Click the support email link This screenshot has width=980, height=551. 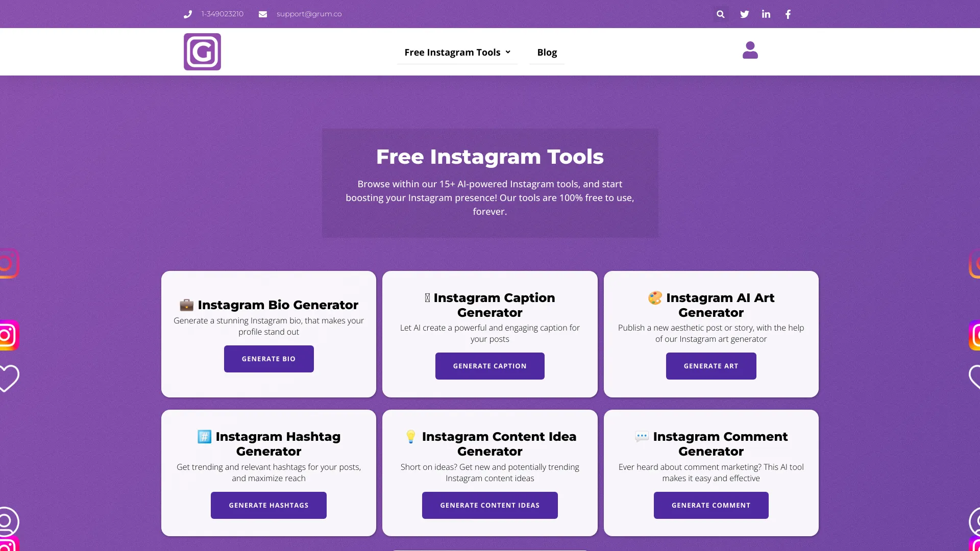pyautogui.click(x=309, y=13)
